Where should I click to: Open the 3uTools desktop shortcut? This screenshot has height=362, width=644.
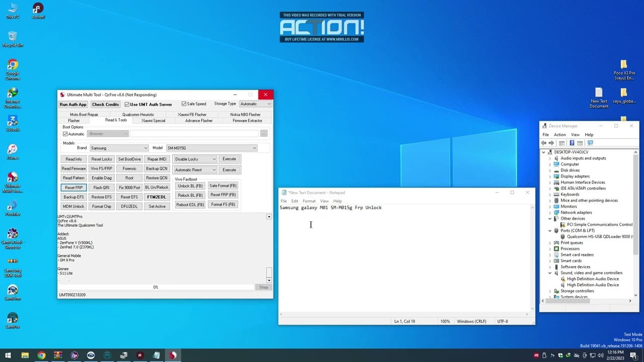pyautogui.click(x=13, y=123)
